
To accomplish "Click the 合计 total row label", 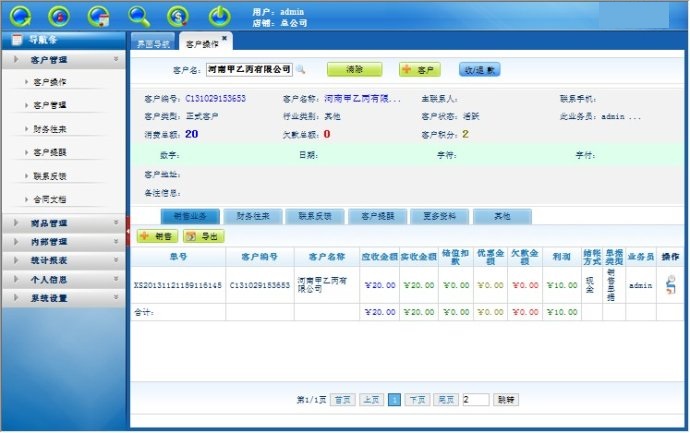I will [x=143, y=312].
